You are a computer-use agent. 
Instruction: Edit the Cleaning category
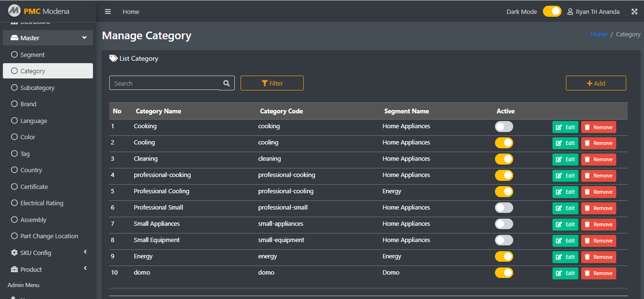click(565, 159)
